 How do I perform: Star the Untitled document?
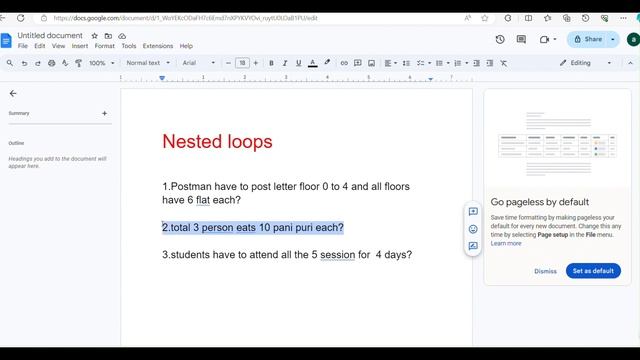click(94, 36)
